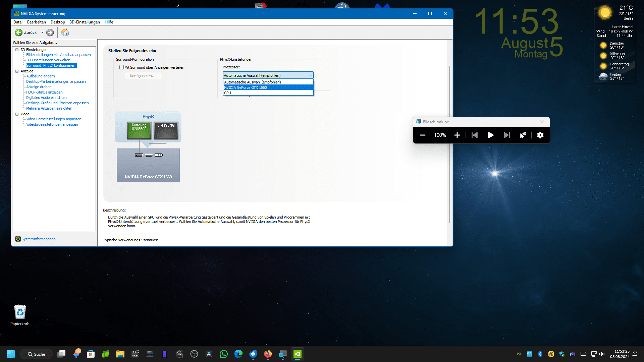Open the Datei menu

pyautogui.click(x=18, y=22)
